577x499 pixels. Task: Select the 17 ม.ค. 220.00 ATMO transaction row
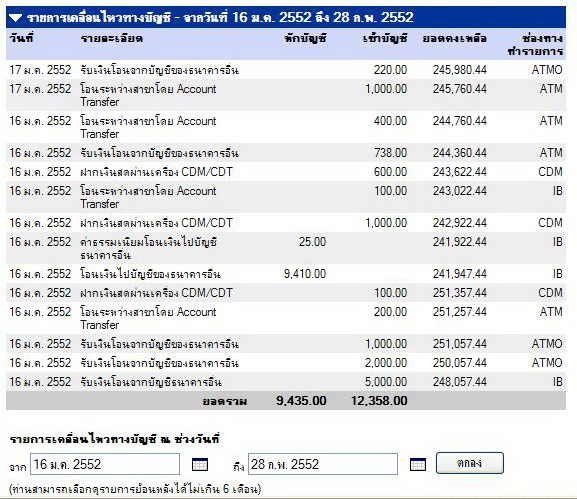[286, 70]
